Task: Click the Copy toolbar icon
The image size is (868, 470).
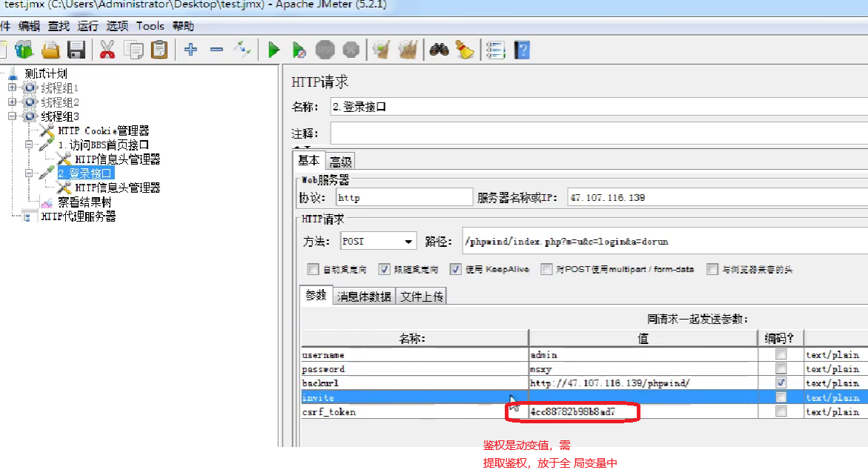Action: [x=133, y=50]
